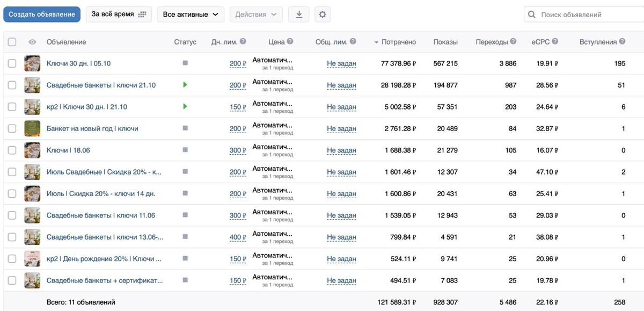This screenshot has height=311, width=644.
Task: Edit 150 ₽ daily limit for Свадебные банкеты + сертификат
Action: click(238, 280)
